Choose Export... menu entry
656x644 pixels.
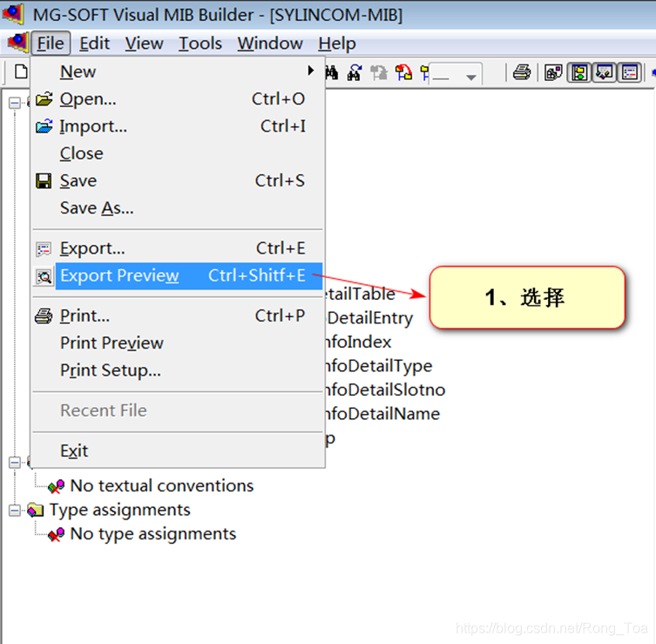(179, 248)
